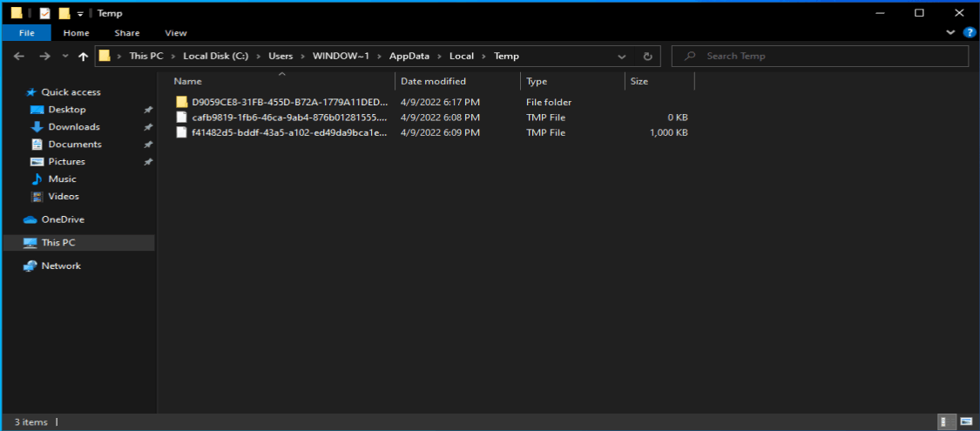
Task: Open Documents in navigation pane
Action: pyautogui.click(x=74, y=145)
